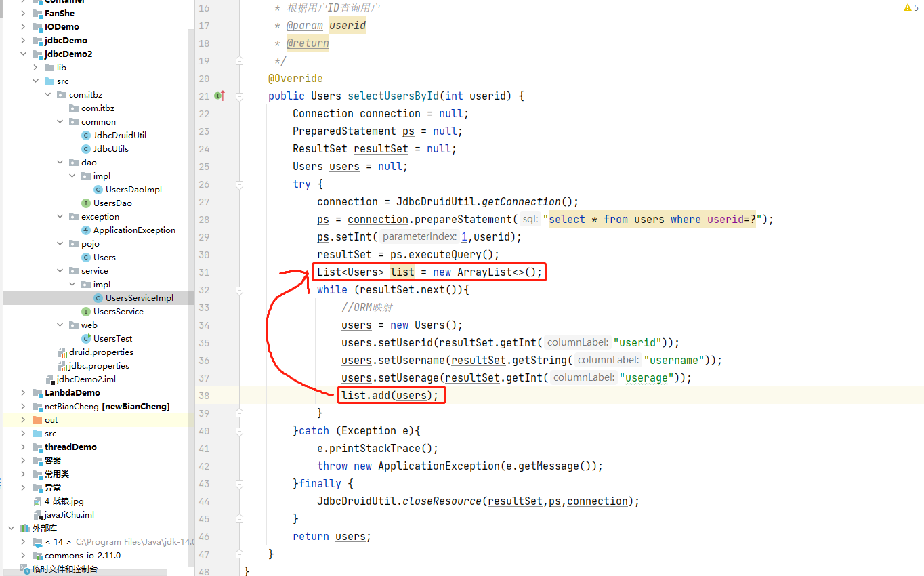Click the getConnection call on line 27
The width and height of the screenshot is (924, 576).
tap(521, 202)
